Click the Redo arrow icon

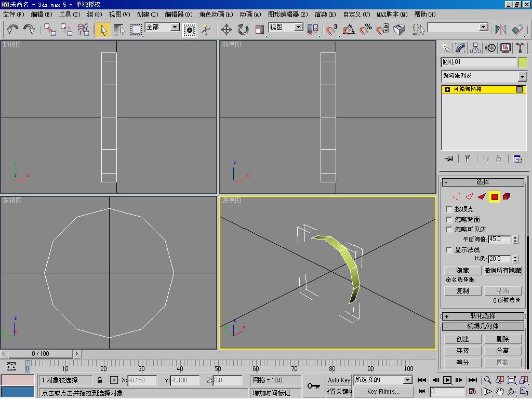29,30
